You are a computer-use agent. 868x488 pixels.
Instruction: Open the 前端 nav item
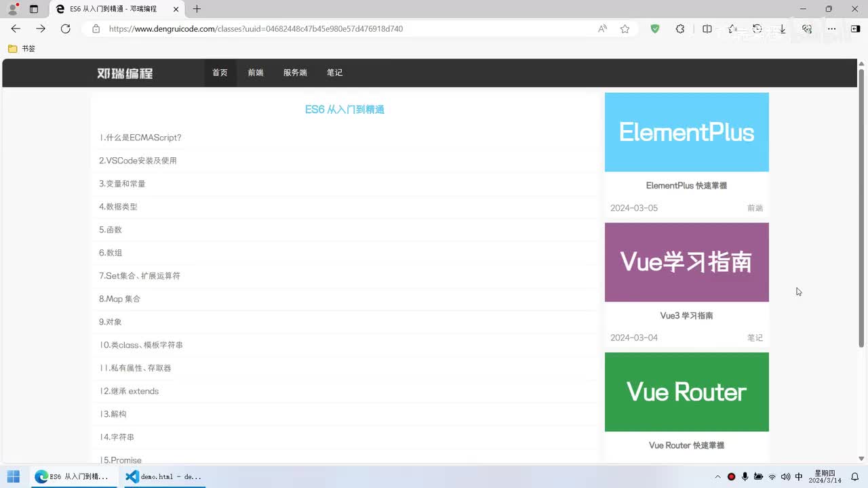(x=256, y=73)
